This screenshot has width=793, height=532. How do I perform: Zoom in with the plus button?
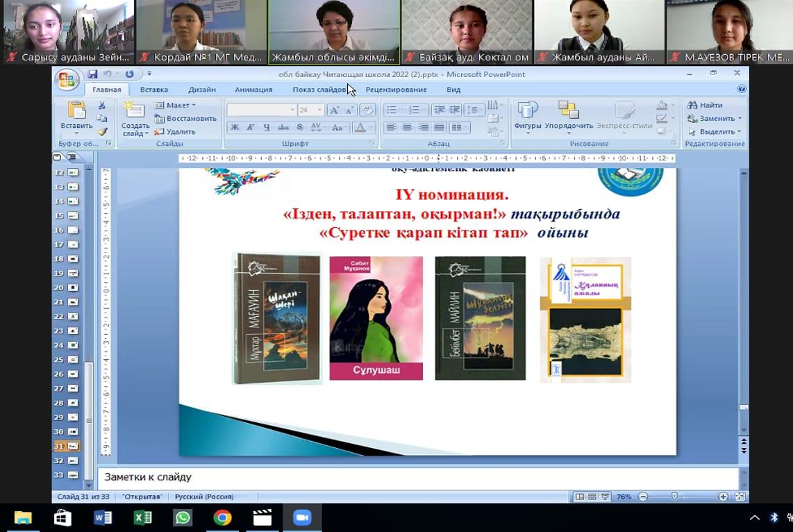[x=723, y=497]
